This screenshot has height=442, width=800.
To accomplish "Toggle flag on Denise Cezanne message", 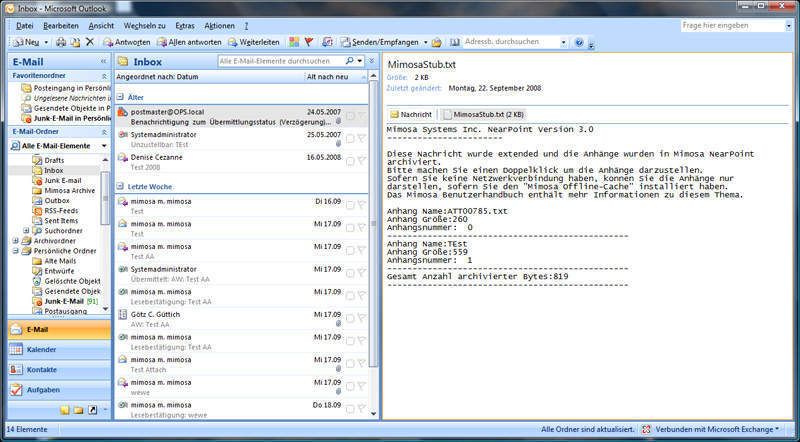I will [x=362, y=161].
